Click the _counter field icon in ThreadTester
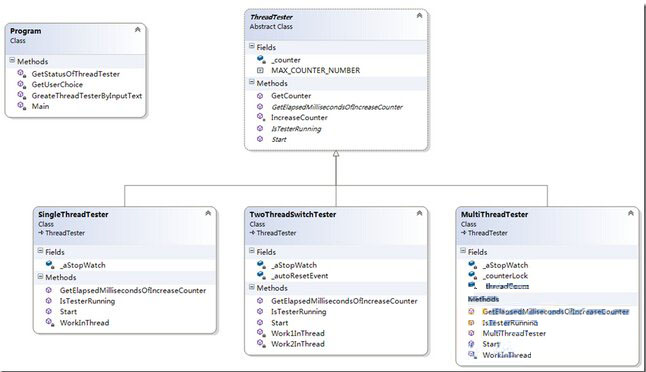The width and height of the screenshot is (646, 372). click(x=261, y=60)
